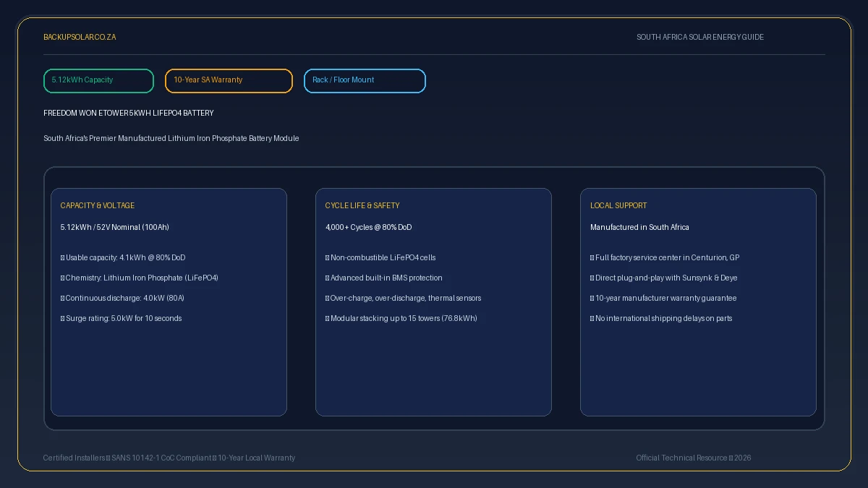
Task: Select the "5.12kWh / 52V Nominal (100Ah)" line
Action: pyautogui.click(x=115, y=228)
